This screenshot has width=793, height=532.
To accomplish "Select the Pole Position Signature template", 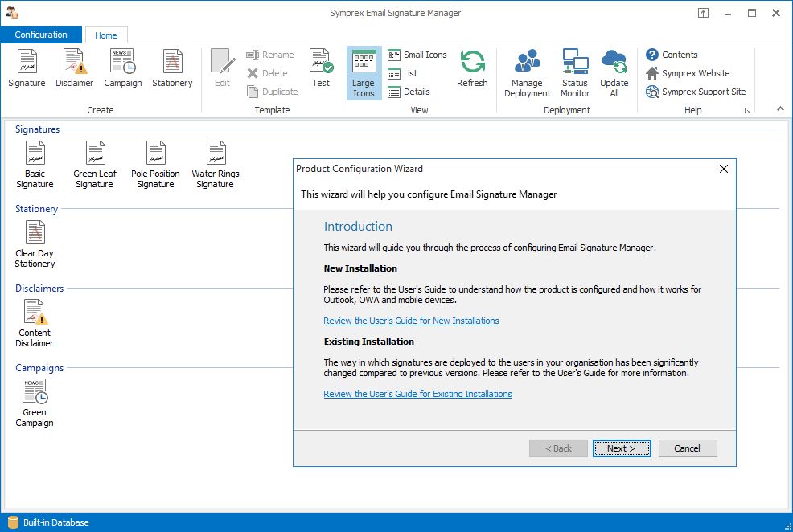I will 155,165.
